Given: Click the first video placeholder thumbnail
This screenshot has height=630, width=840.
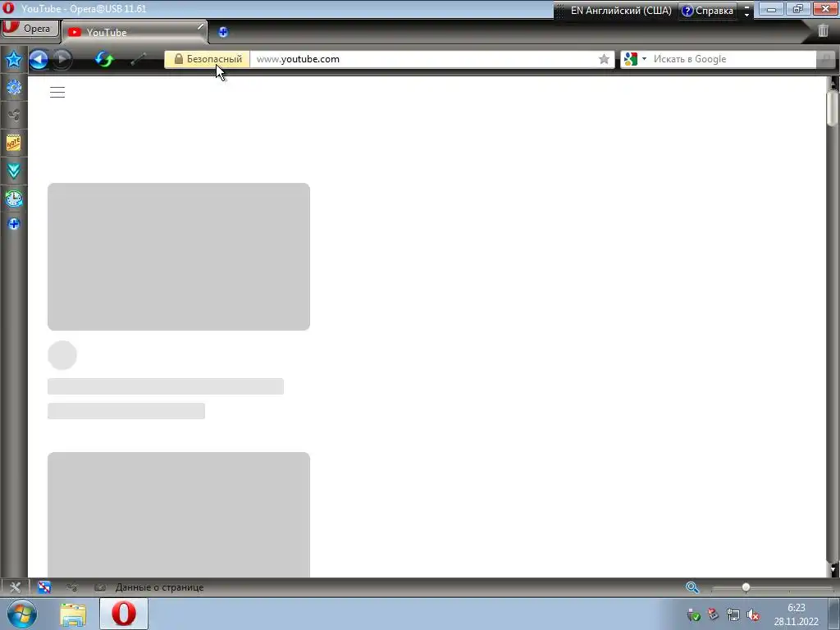Looking at the screenshot, I should point(179,257).
